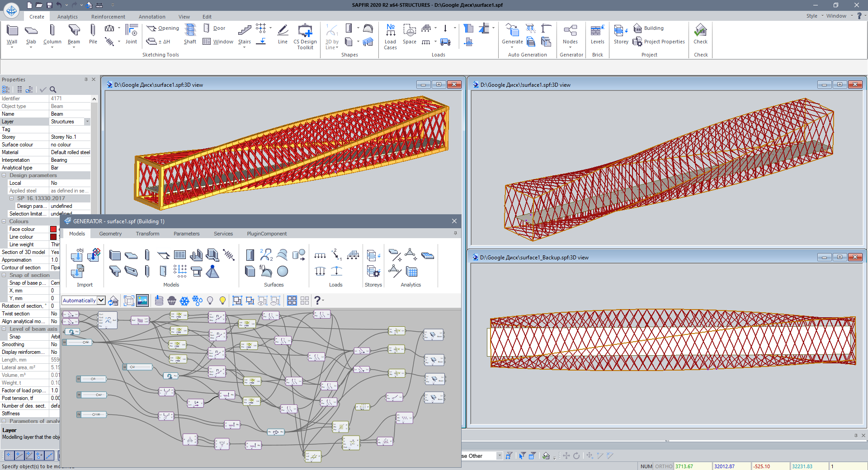Collapse the Design parameters section
The width and height of the screenshot is (868, 470).
coord(4,175)
